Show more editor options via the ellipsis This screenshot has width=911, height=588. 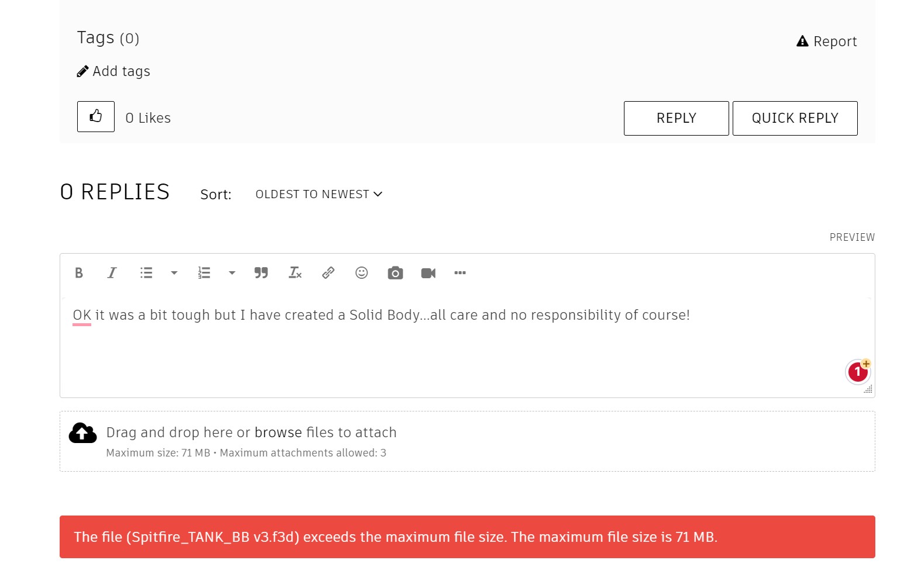coord(460,273)
